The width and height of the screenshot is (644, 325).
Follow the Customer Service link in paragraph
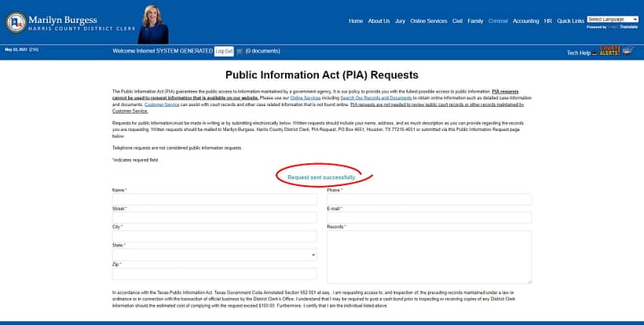[x=162, y=104]
